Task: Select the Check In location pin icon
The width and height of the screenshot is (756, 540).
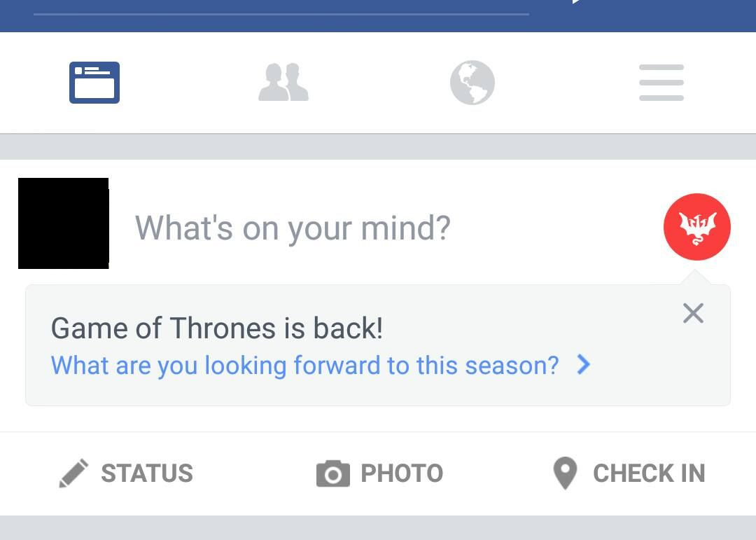Action: [565, 473]
